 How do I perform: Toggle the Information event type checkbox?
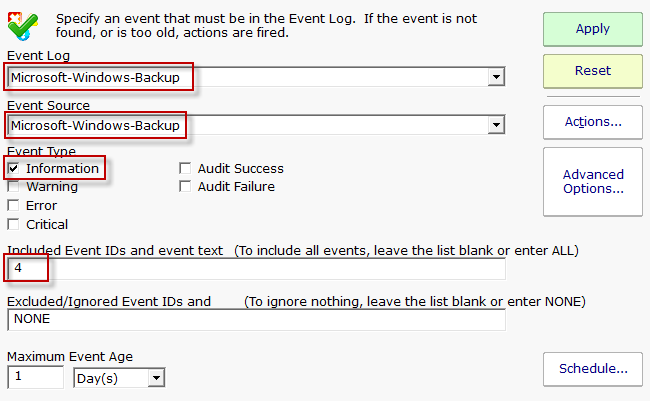point(13,169)
